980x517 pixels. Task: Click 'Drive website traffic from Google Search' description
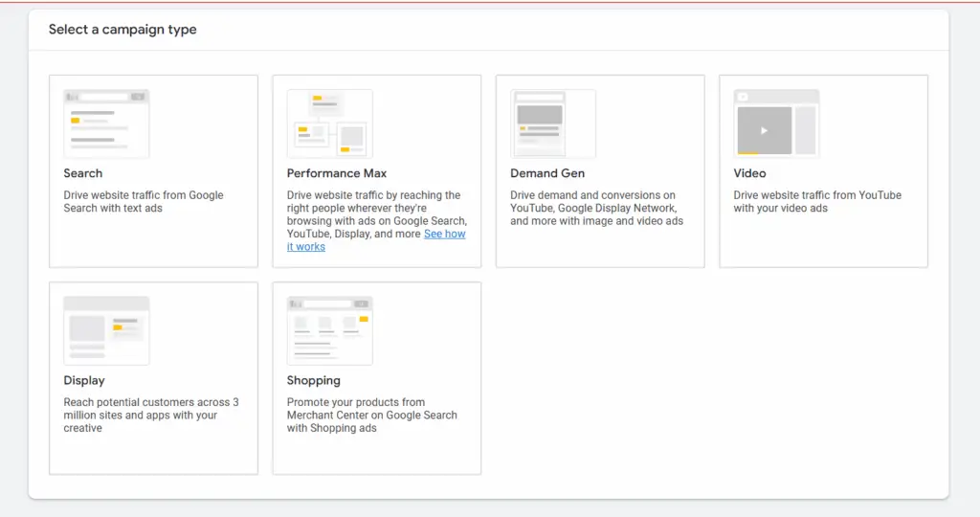(144, 202)
